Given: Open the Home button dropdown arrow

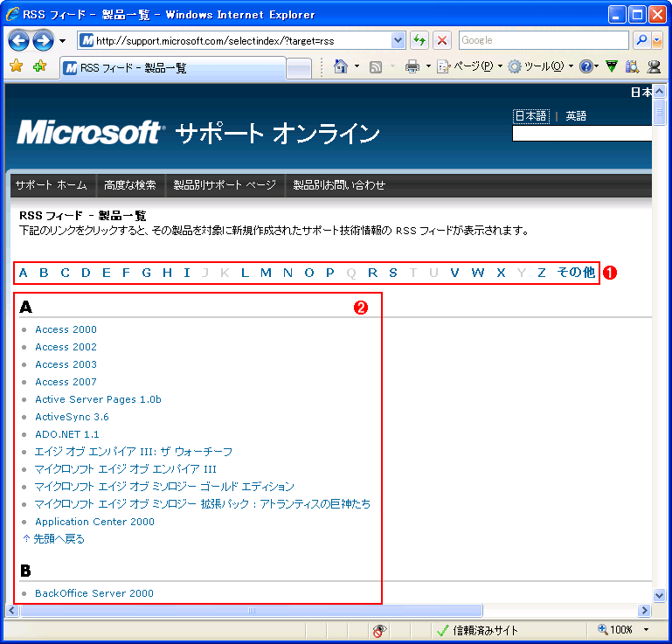Looking at the screenshot, I should click(x=357, y=66).
